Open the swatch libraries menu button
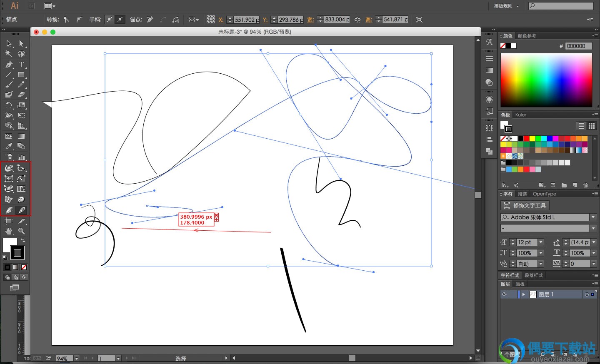Screen dimensions: 600x364 pyautogui.click(x=505, y=185)
